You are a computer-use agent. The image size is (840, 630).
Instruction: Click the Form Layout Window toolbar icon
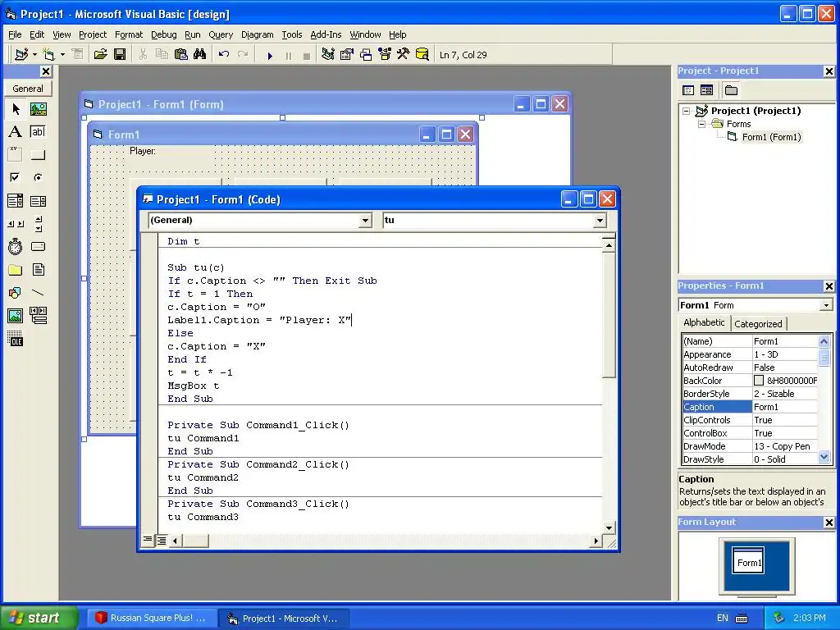(366, 55)
